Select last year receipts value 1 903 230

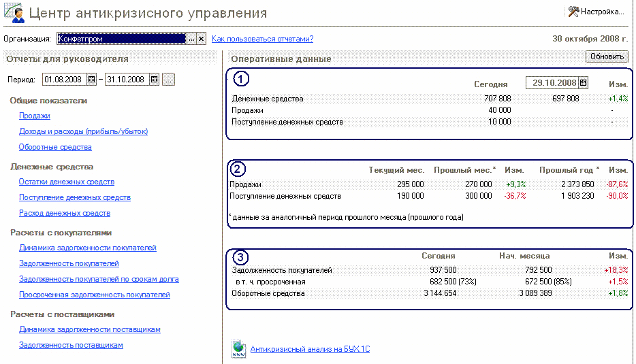[577, 196]
